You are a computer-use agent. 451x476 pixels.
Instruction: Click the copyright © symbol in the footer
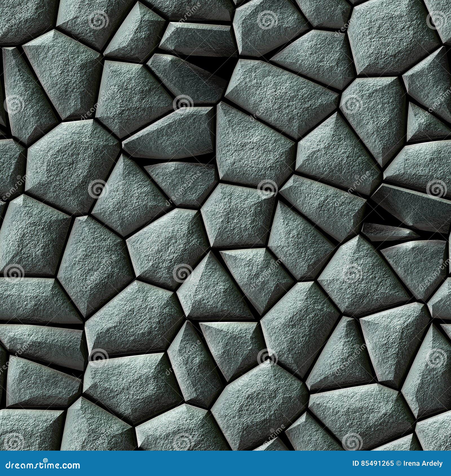click(398, 463)
